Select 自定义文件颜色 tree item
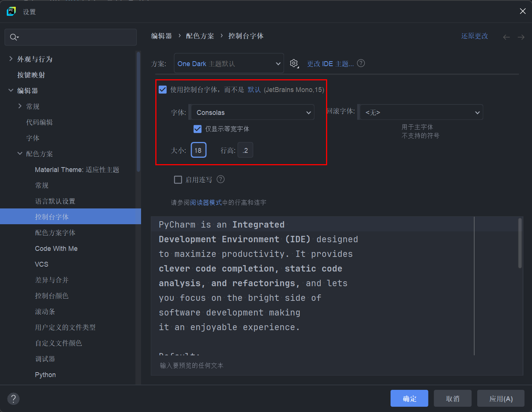Image resolution: width=532 pixels, height=412 pixels. point(59,343)
